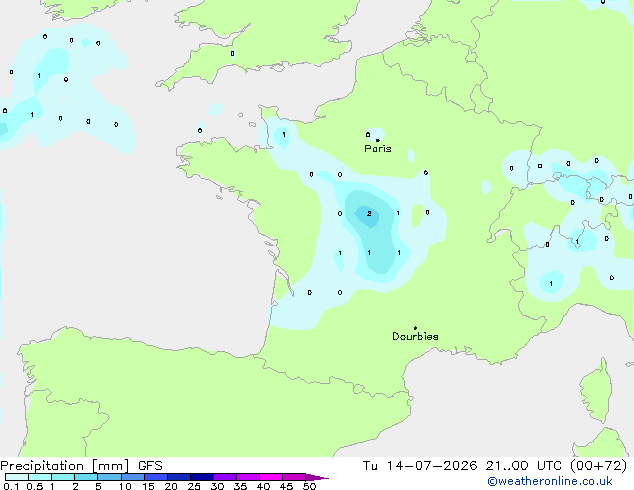Pick the legend swatch between 40 and 45
This screenshot has height=490, width=634.
[271, 477]
